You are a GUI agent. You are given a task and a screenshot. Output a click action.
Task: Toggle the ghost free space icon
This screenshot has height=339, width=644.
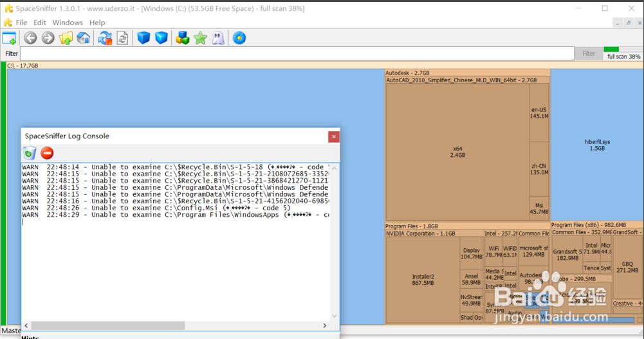(x=218, y=38)
